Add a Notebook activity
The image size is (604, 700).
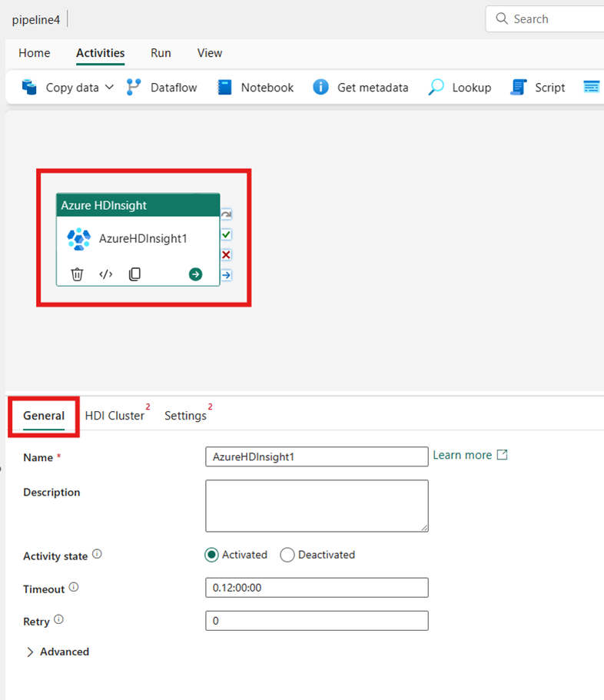[x=255, y=88]
